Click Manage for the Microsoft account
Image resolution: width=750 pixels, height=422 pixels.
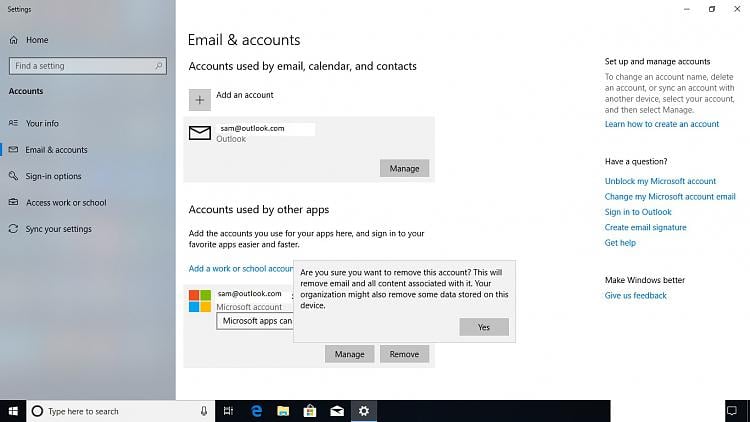(x=350, y=354)
